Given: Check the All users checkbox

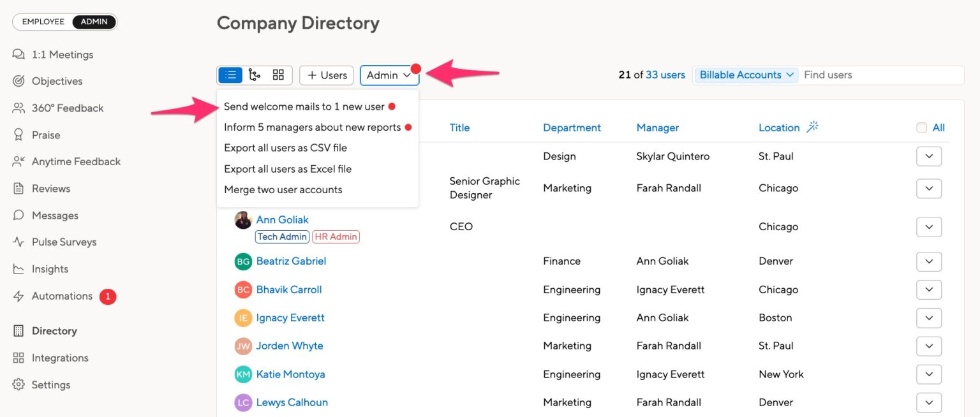Looking at the screenshot, I should click(x=921, y=127).
